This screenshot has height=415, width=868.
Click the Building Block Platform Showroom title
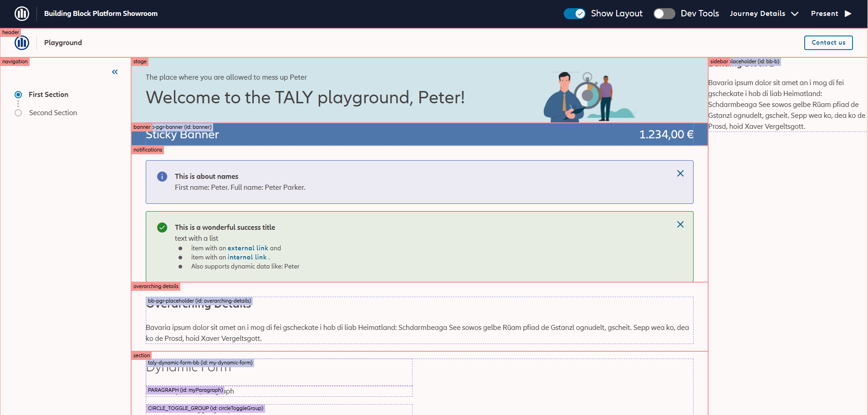click(x=101, y=14)
